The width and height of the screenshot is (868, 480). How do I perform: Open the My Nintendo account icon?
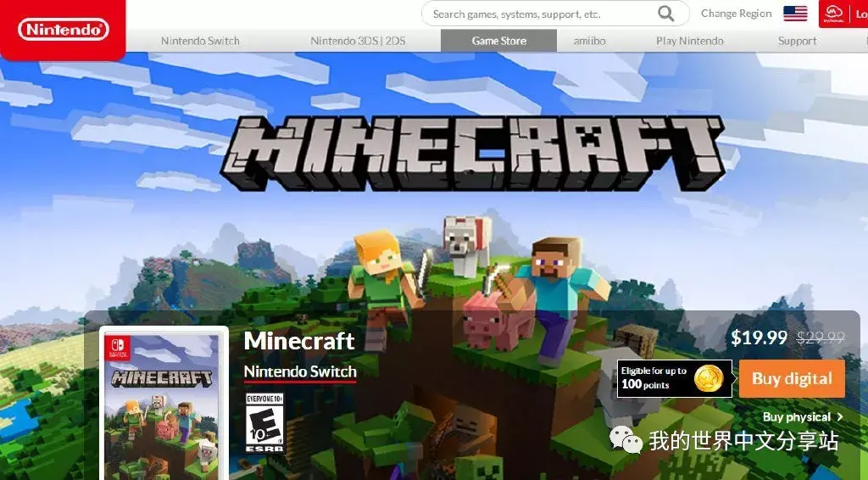coord(833,14)
